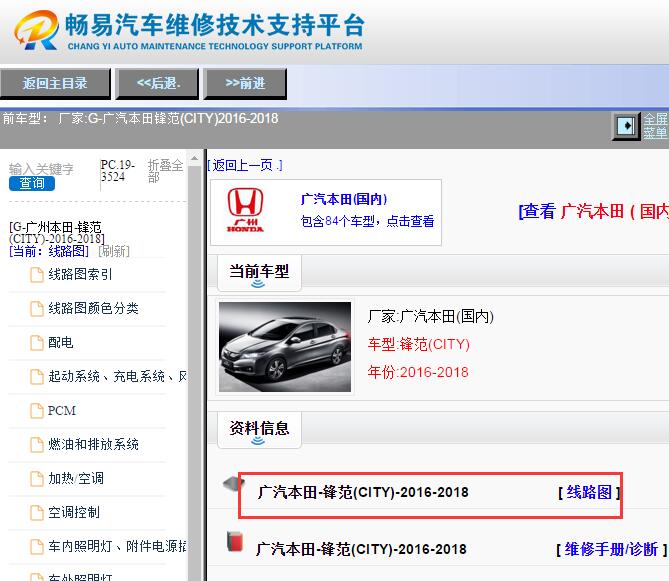
Task: Click the page icon beside 线路图索引
Action: (x=37, y=275)
